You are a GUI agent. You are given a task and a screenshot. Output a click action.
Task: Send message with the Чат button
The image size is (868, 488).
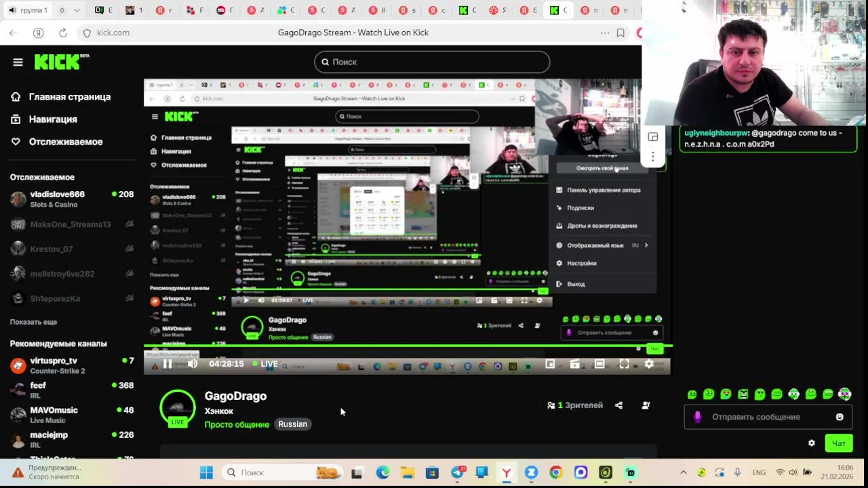pyautogui.click(x=839, y=443)
